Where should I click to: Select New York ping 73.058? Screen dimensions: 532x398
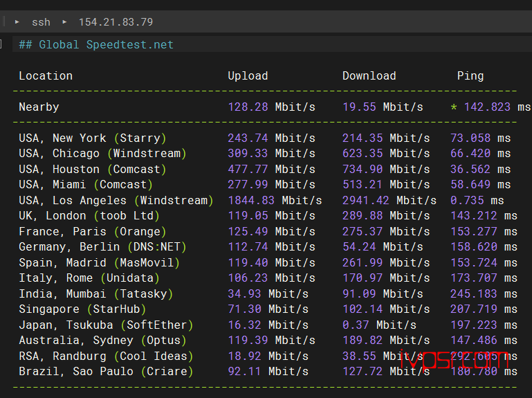point(470,138)
